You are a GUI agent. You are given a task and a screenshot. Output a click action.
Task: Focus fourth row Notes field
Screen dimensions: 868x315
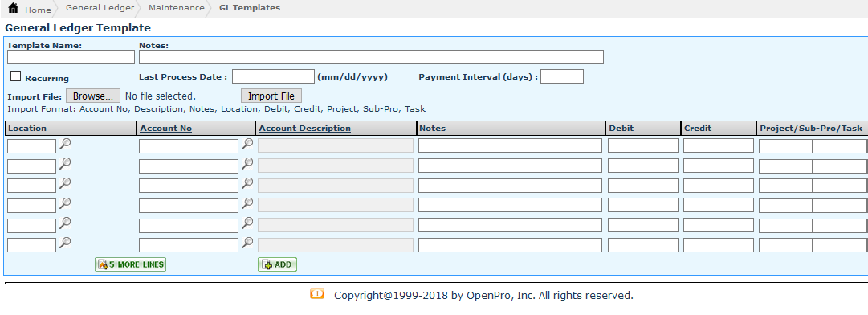point(510,205)
